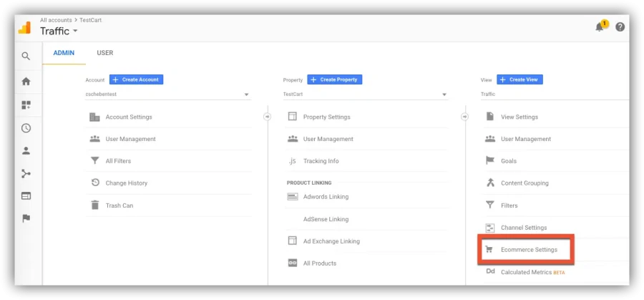The width and height of the screenshot is (644, 300).
Task: Expand the TestCart property dropdown
Action: pos(365,94)
